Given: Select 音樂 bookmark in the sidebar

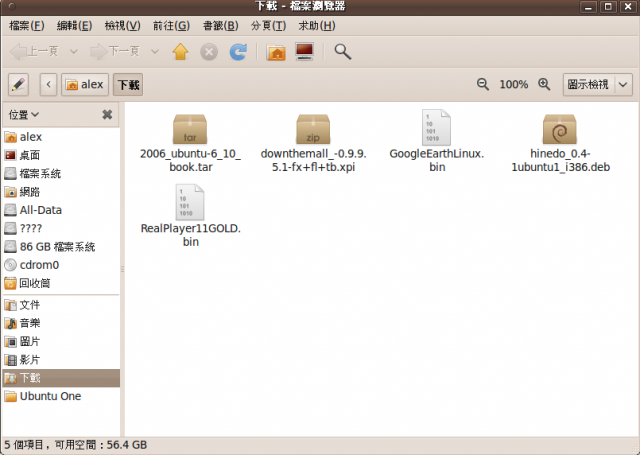Looking at the screenshot, I should 61,323.
